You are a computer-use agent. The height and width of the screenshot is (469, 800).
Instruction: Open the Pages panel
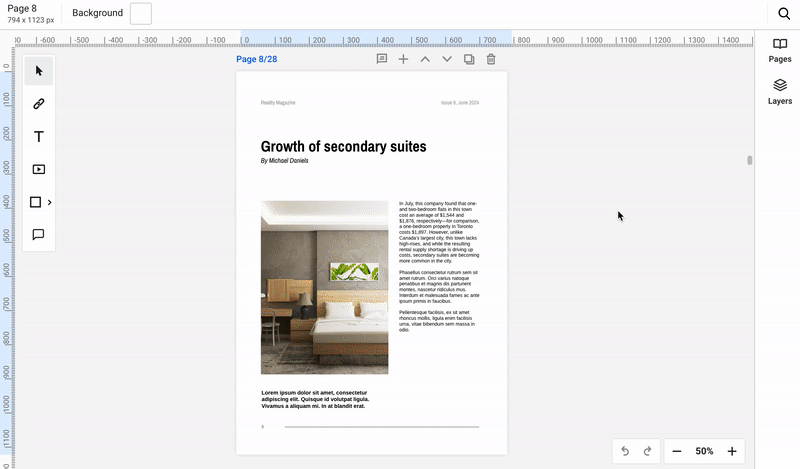[x=780, y=51]
